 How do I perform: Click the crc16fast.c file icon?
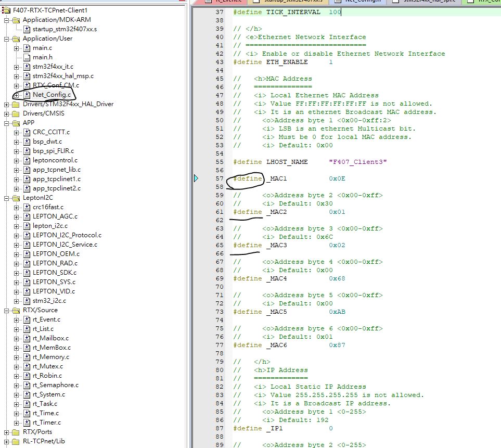[27, 207]
